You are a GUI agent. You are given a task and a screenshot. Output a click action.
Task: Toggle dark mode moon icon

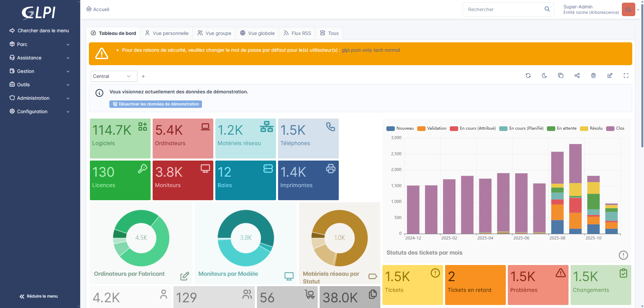(x=544, y=76)
